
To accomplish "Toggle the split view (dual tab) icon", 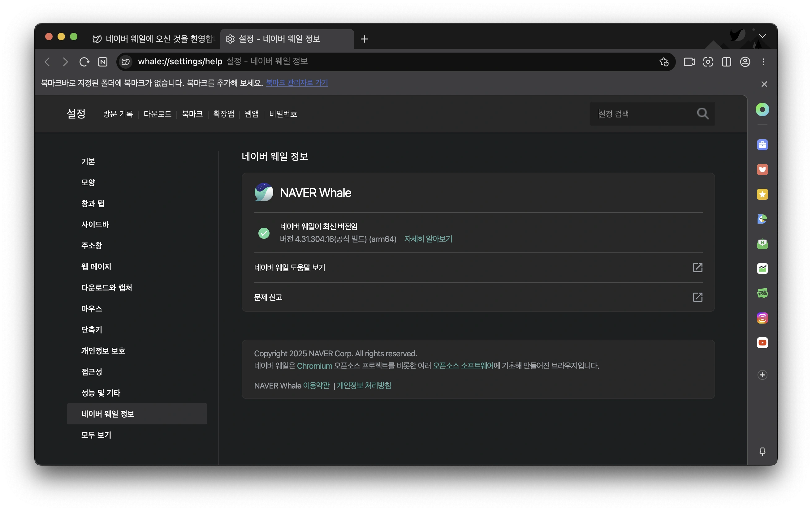I will click(x=726, y=62).
